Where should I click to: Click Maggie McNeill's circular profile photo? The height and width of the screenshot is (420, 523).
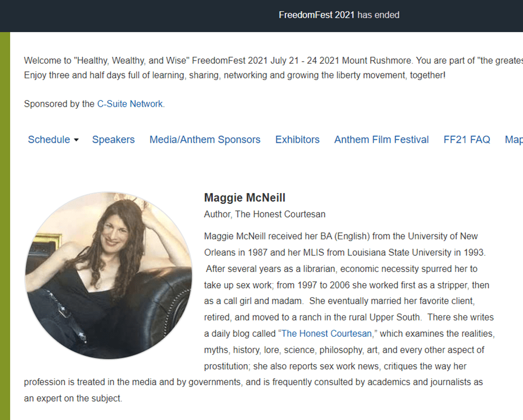click(108, 276)
